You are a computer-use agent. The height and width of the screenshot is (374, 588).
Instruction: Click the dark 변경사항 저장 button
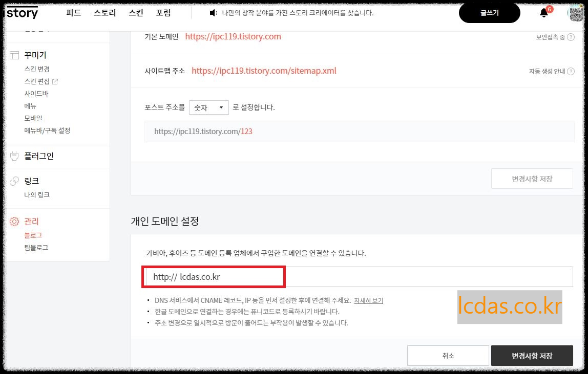[532, 356]
